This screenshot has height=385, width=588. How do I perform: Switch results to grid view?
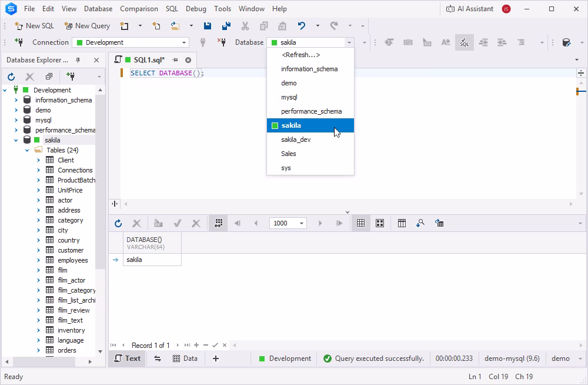pyautogui.click(x=361, y=223)
